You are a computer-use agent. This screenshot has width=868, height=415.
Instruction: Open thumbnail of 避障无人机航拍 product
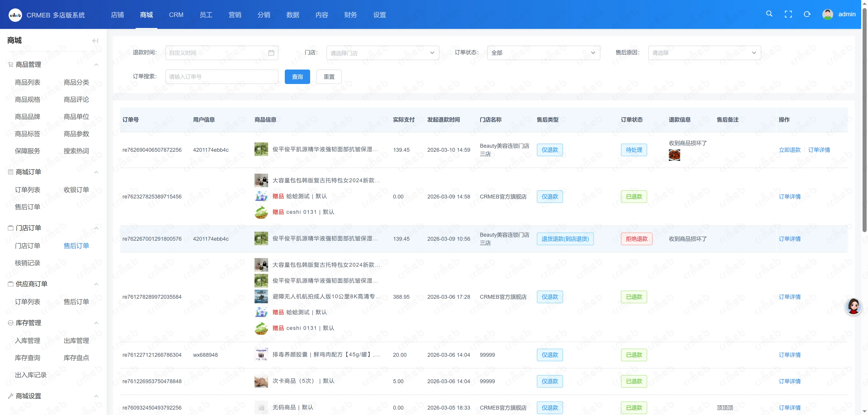(261, 296)
